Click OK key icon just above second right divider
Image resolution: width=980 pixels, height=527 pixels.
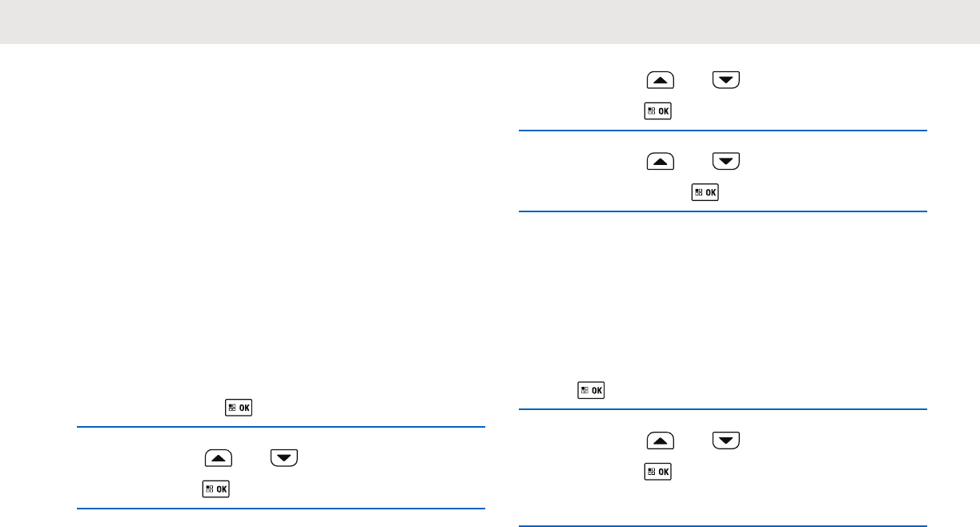tap(705, 192)
